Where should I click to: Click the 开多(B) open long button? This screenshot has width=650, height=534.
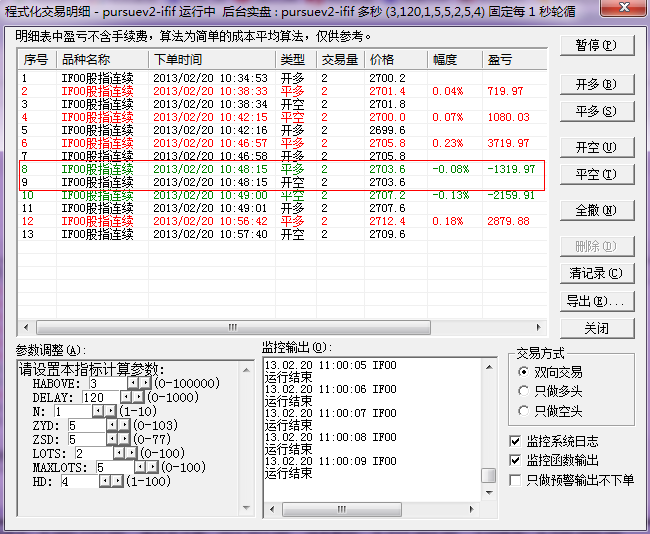[x=597, y=85]
